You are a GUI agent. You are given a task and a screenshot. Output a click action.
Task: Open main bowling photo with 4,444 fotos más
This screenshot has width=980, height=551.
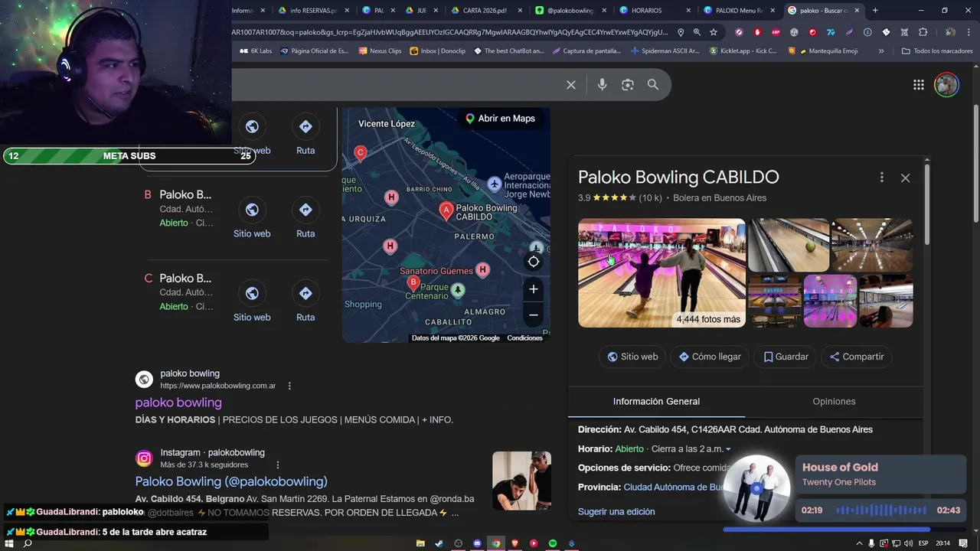click(661, 273)
